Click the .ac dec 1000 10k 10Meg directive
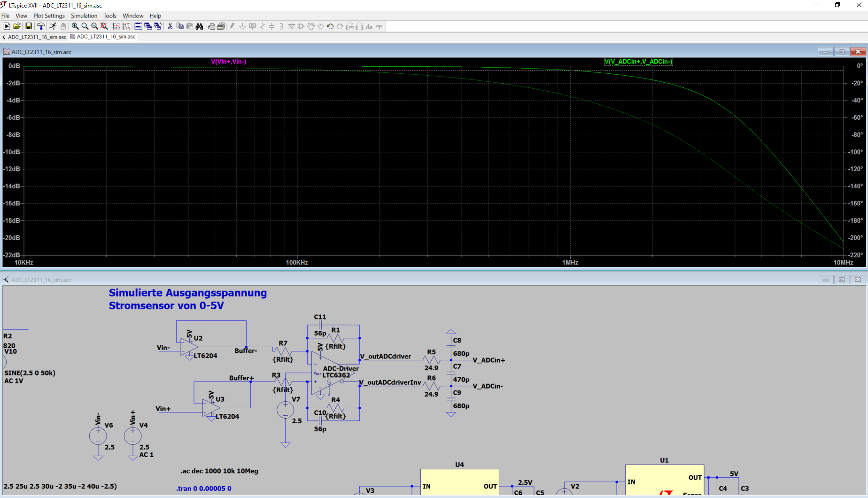 [219, 471]
